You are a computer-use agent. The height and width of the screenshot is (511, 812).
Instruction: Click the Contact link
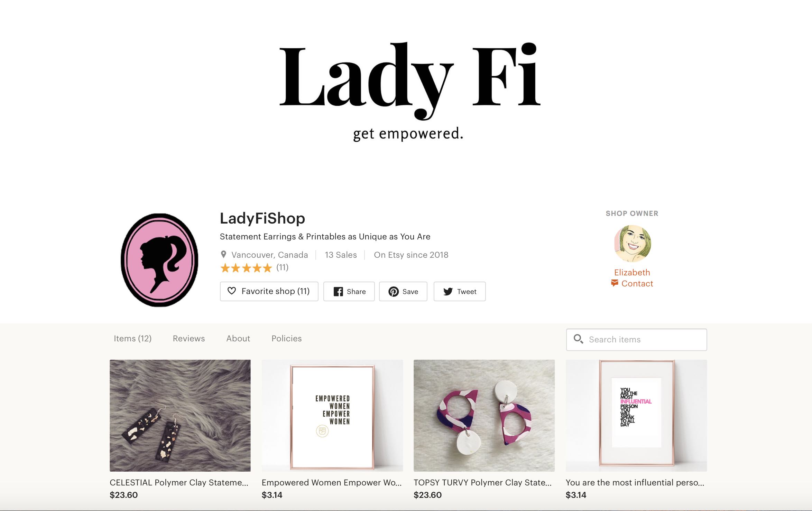(x=637, y=284)
